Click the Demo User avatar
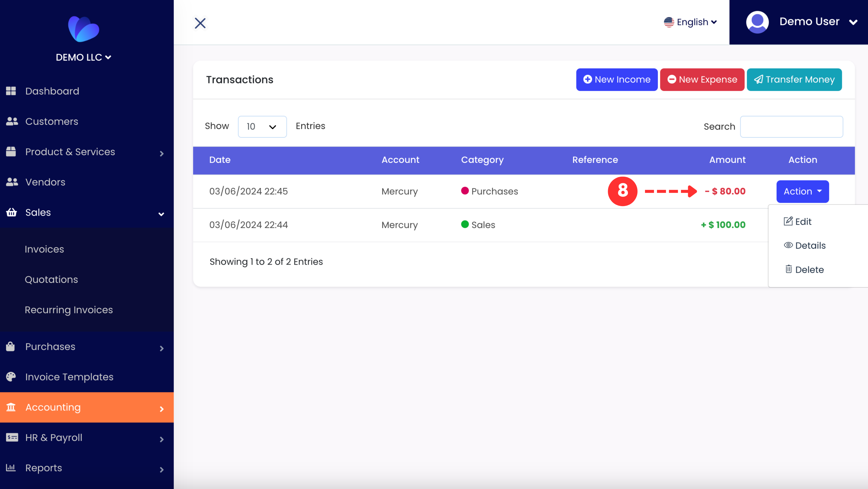 [757, 22]
